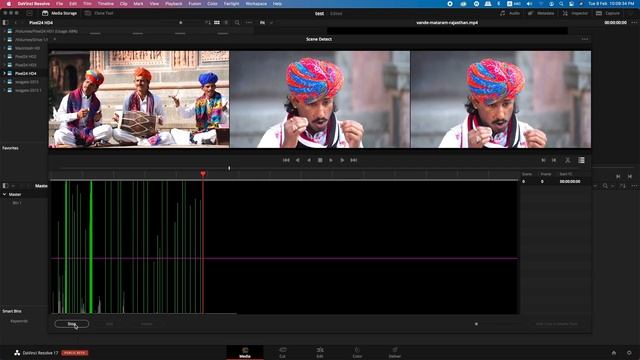Switch to the Deliver page
The image size is (640, 360).
(x=395, y=353)
